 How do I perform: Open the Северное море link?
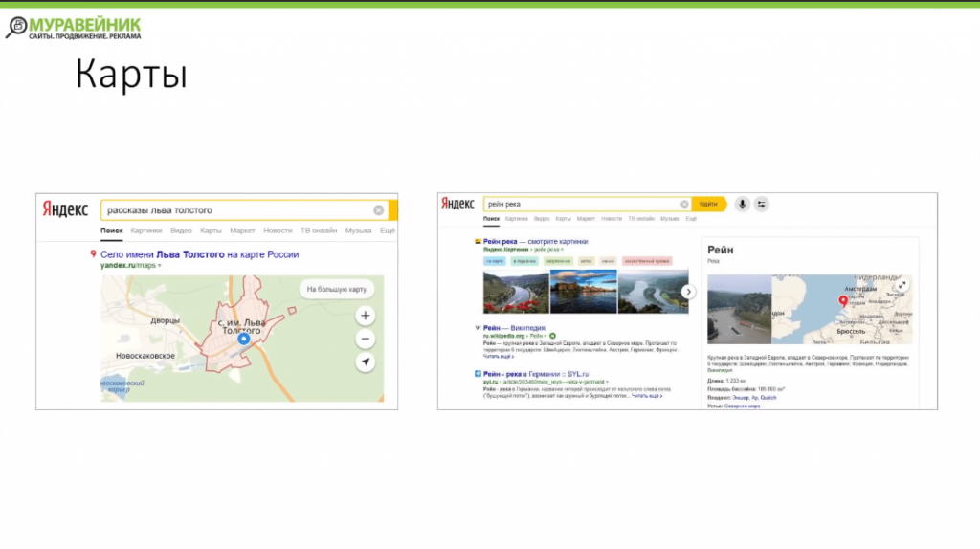point(742,406)
